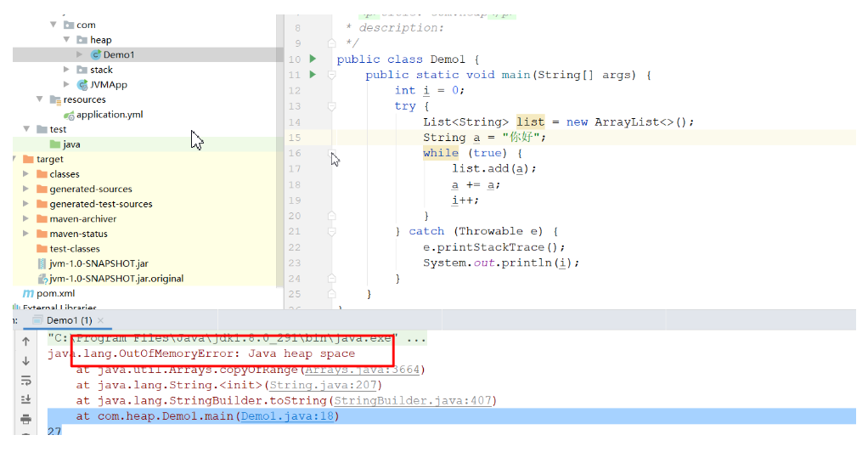Open the Demo1.java:18 stack trace link
The height and width of the screenshot is (452, 868).
[x=288, y=416]
